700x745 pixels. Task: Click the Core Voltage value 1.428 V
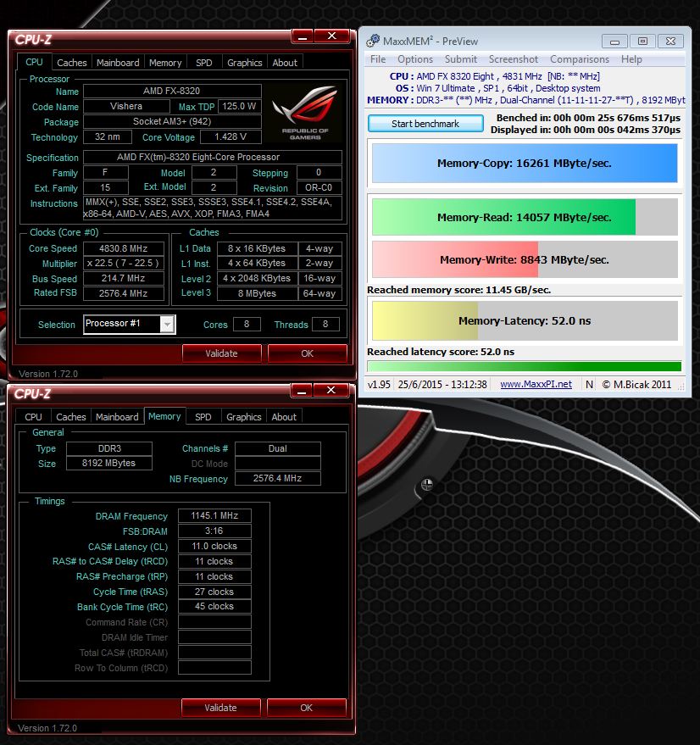pos(231,136)
